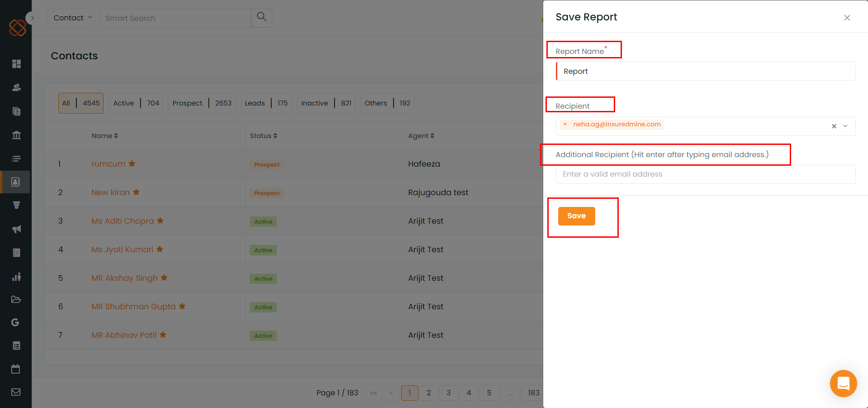Select the Leads 175 filter tab

tap(266, 103)
